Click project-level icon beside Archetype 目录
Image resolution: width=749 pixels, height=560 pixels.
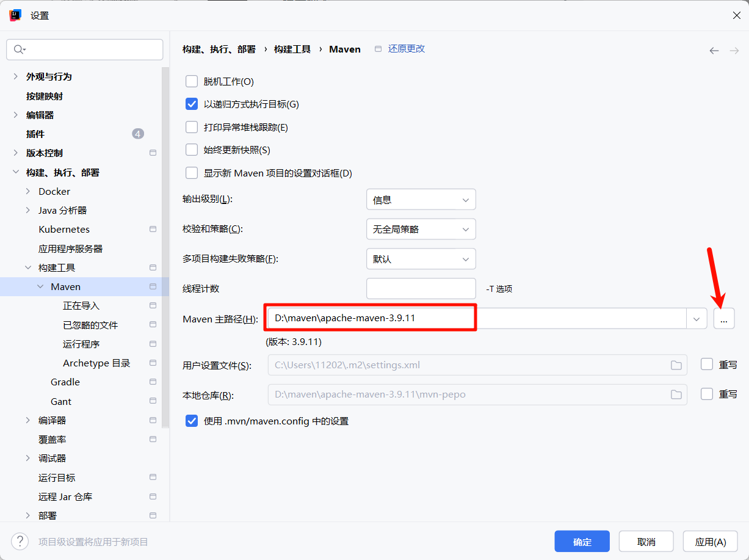pos(153,363)
